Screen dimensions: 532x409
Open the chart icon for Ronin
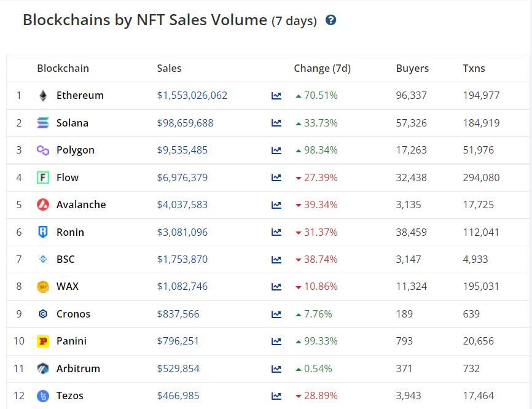[276, 232]
